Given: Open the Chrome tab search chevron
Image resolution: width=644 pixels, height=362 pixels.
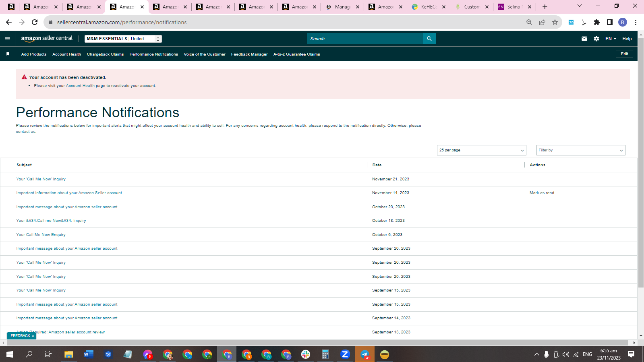Looking at the screenshot, I should pyautogui.click(x=580, y=6).
